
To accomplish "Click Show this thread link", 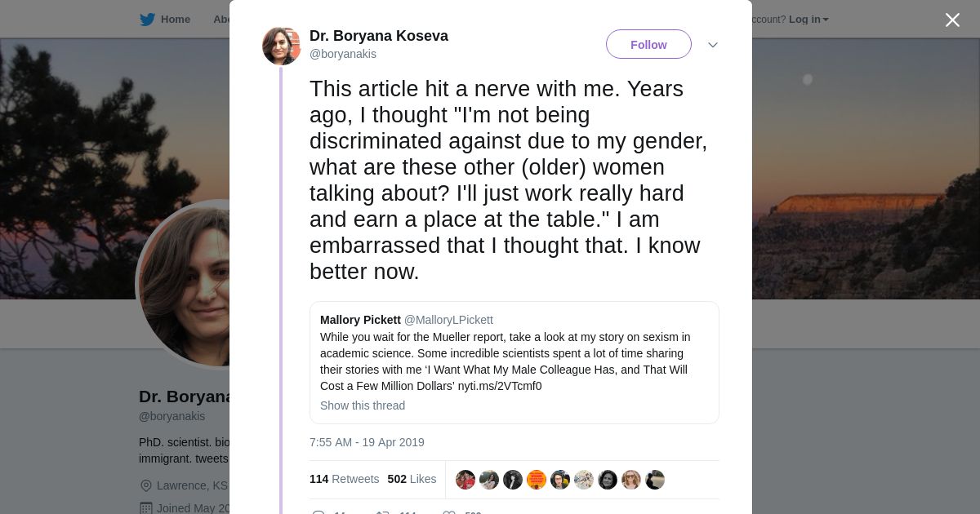I will [x=363, y=405].
